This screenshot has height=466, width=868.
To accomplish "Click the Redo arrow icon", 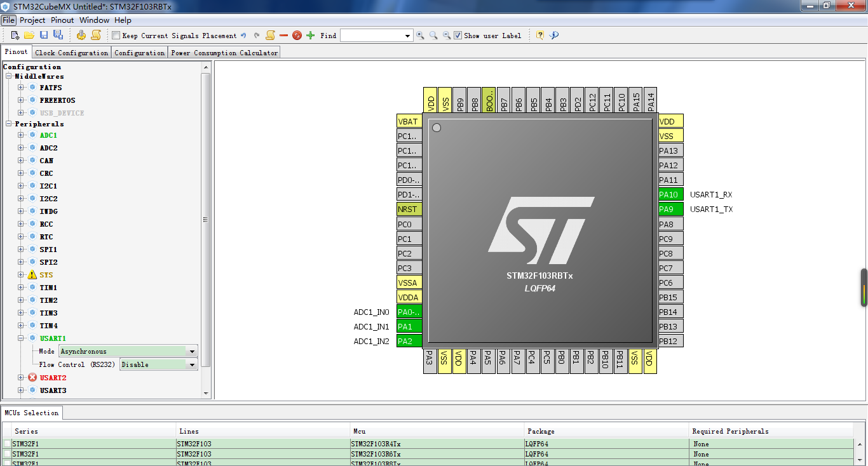I will coord(257,36).
